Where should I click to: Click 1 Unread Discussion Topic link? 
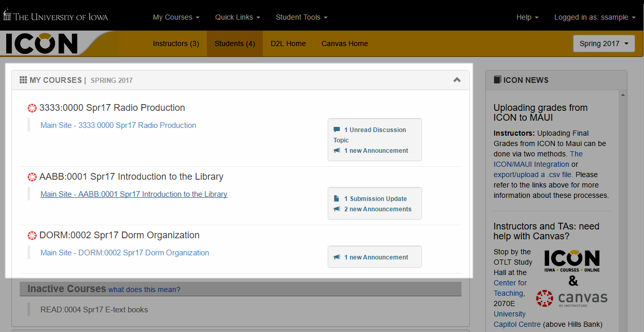(370, 135)
